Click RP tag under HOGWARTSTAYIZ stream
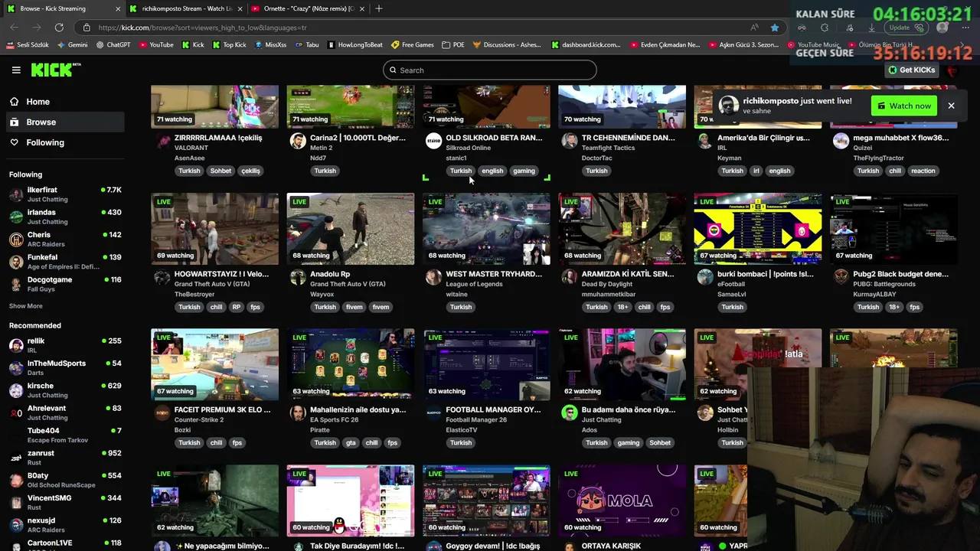The image size is (980, 551). [236, 307]
